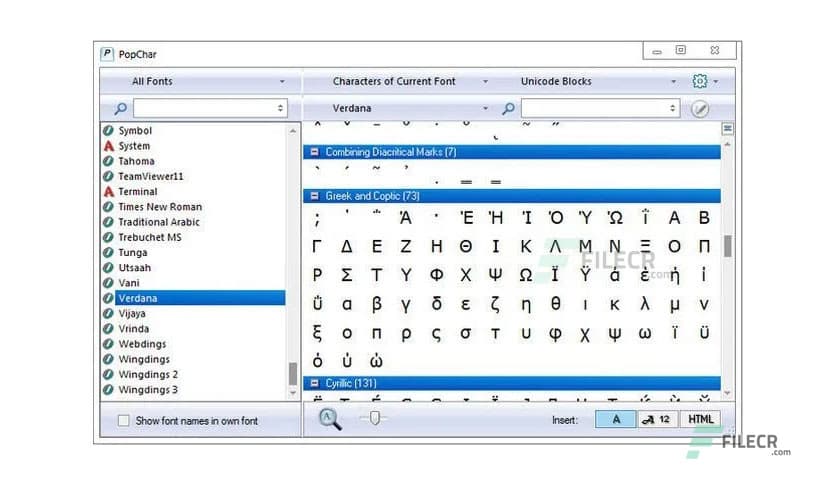Open the font search history arrows

point(280,108)
